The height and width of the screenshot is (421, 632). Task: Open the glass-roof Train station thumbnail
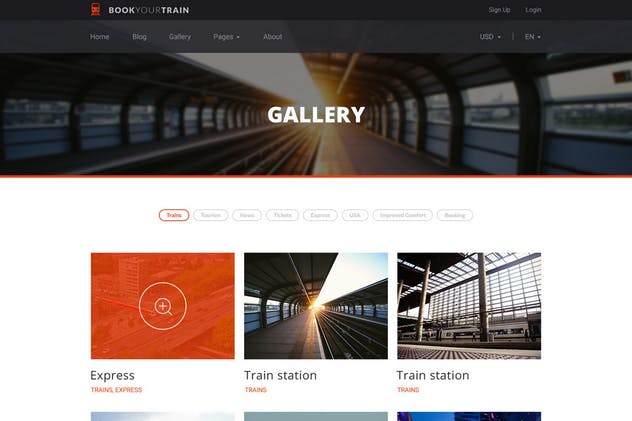(469, 306)
